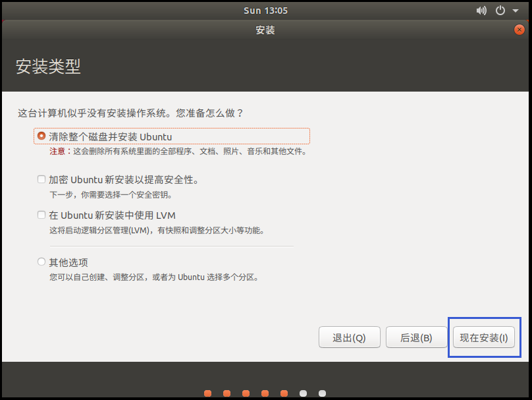Click the clock showing Sun 13:05
The height and width of the screenshot is (400, 532).
265,10
